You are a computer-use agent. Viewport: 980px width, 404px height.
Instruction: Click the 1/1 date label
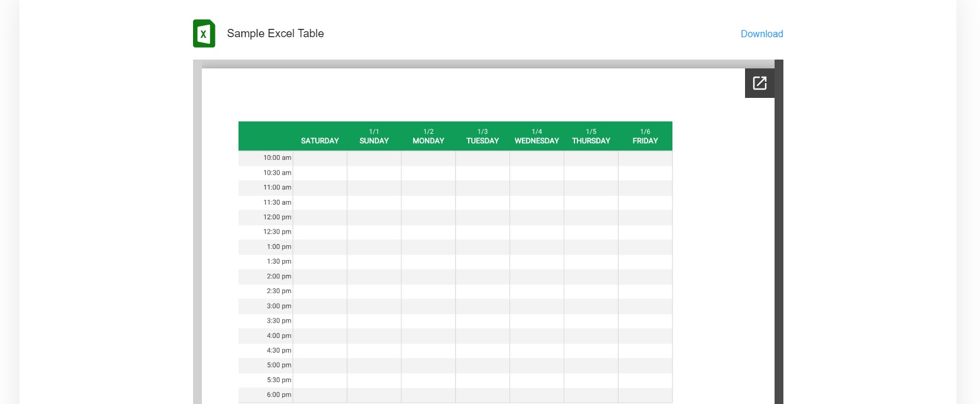coord(374,132)
